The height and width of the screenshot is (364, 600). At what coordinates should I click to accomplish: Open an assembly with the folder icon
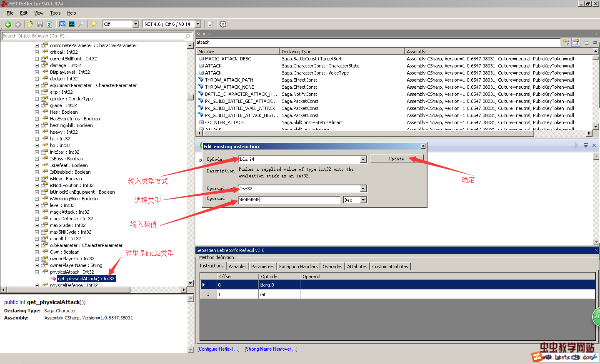tap(30, 24)
